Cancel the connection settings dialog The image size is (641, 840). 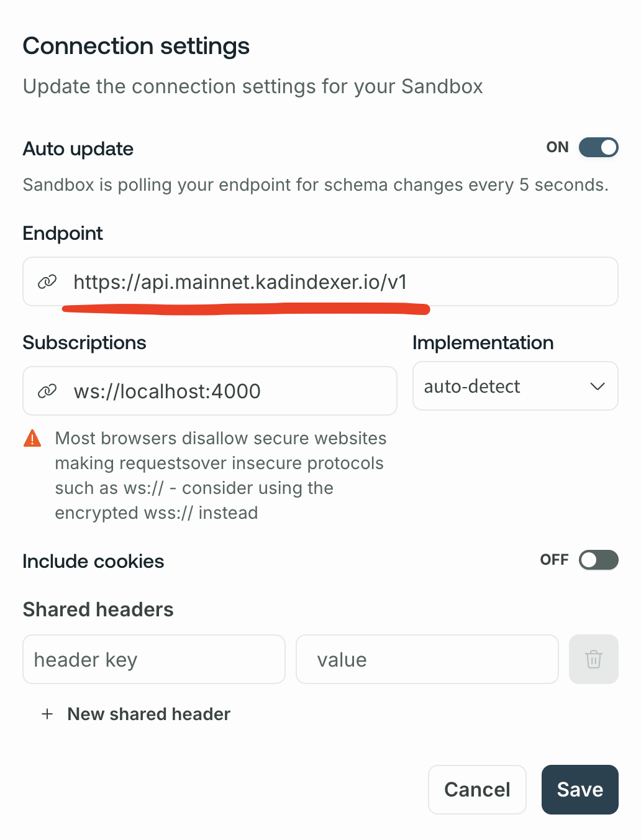(477, 789)
